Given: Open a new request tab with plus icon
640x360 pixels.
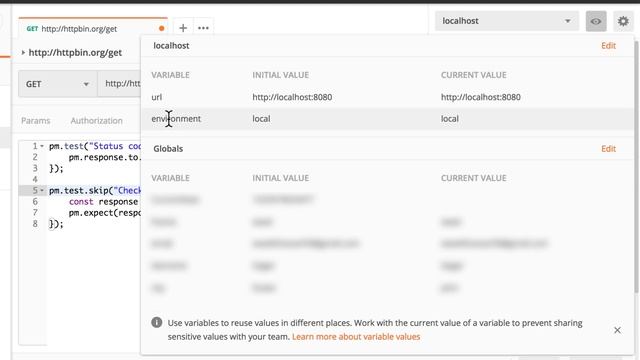Looking at the screenshot, I should pyautogui.click(x=183, y=28).
